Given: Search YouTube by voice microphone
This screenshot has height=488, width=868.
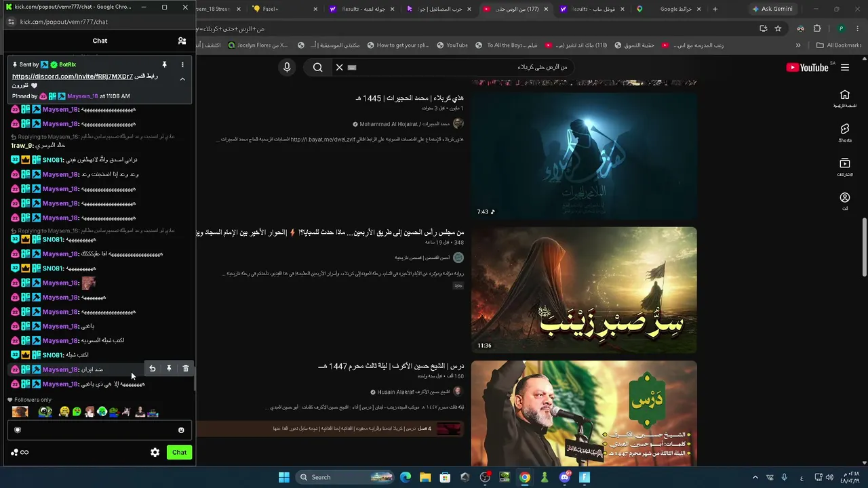Looking at the screenshot, I should click(x=287, y=67).
